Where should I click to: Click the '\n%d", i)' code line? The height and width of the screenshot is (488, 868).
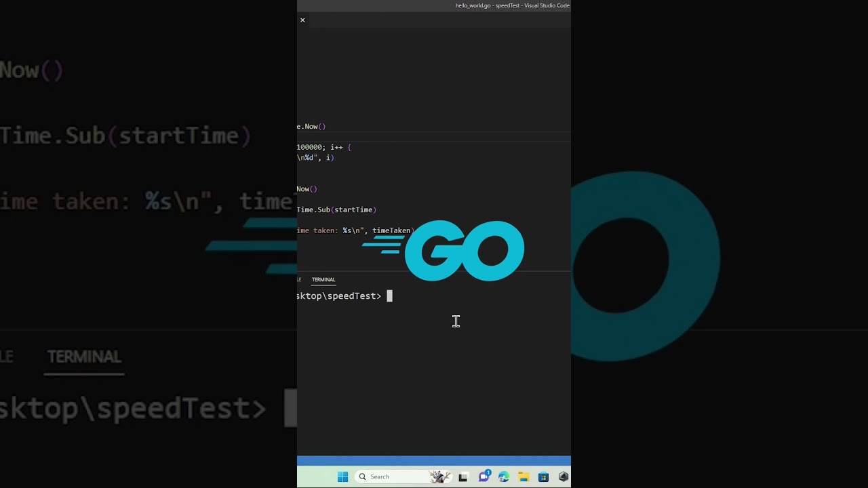pos(315,157)
